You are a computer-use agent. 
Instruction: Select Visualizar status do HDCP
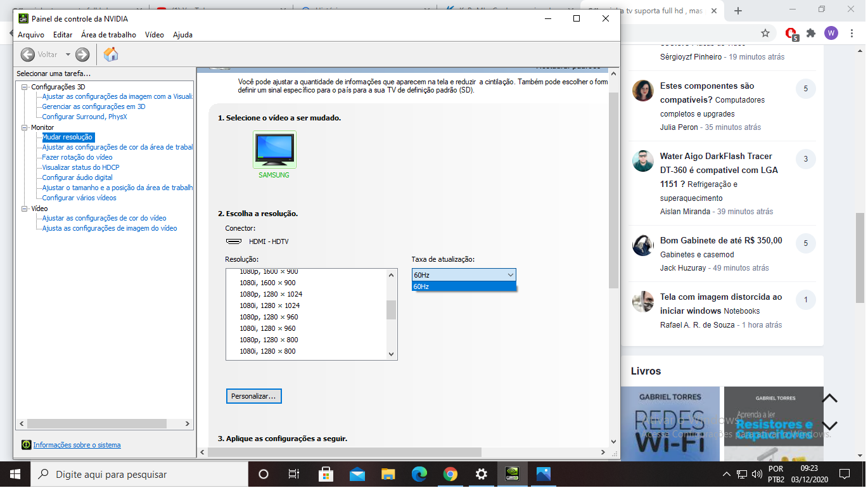80,167
